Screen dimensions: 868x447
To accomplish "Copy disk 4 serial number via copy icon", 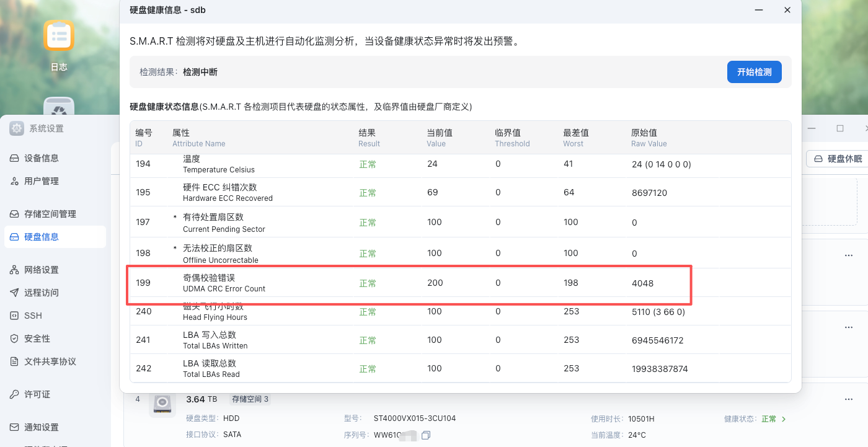I will 426,435.
